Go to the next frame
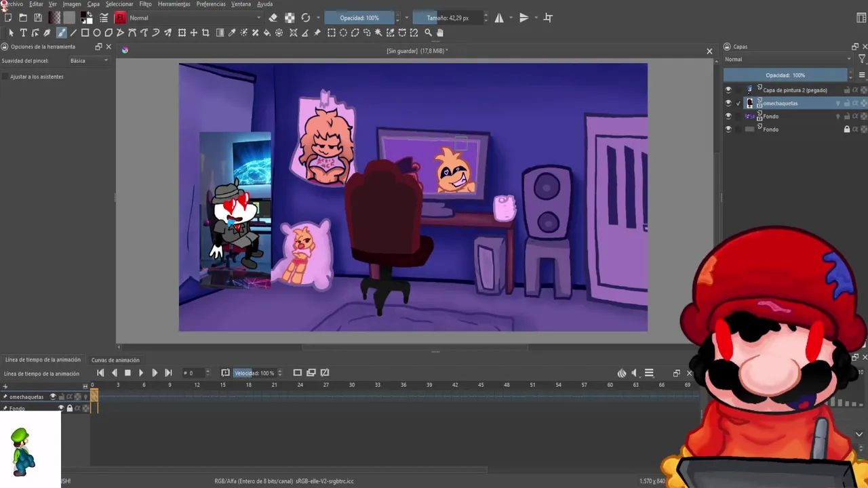 pos(155,372)
